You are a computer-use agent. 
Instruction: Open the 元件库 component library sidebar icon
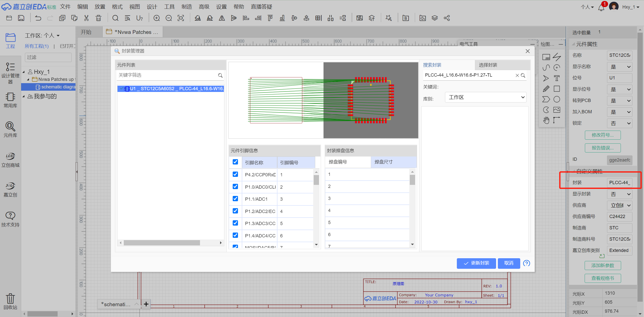(10, 129)
